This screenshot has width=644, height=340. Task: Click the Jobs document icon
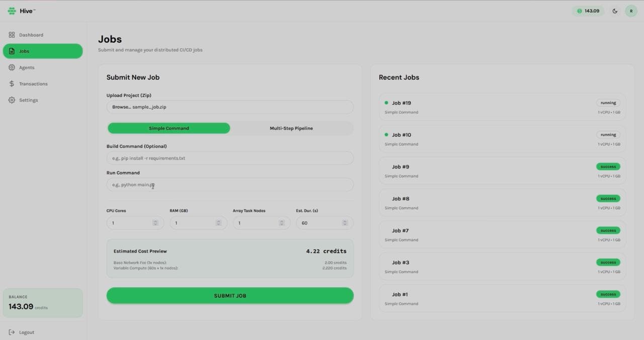click(12, 51)
